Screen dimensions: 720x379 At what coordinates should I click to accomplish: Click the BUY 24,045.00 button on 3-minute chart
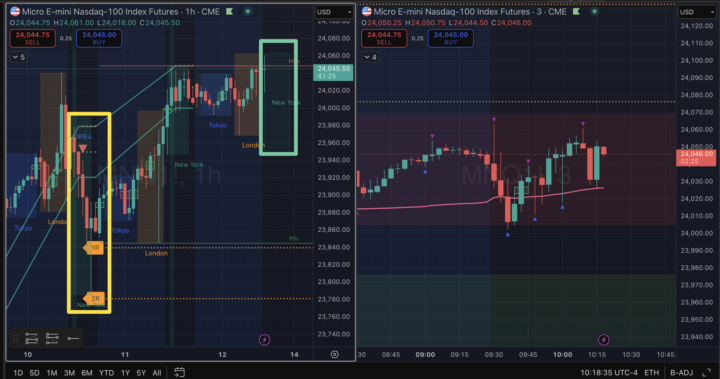click(450, 38)
